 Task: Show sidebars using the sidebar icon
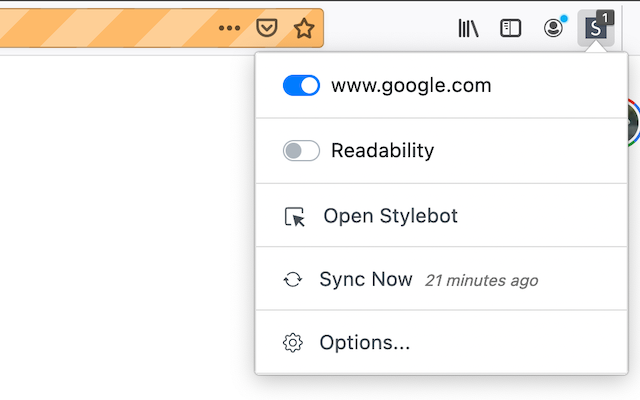coord(511,29)
